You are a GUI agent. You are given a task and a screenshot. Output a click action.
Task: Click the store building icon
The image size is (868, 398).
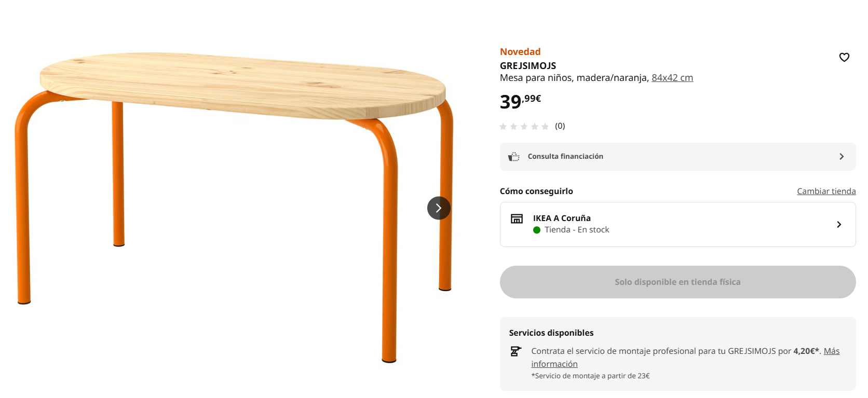coord(517,218)
